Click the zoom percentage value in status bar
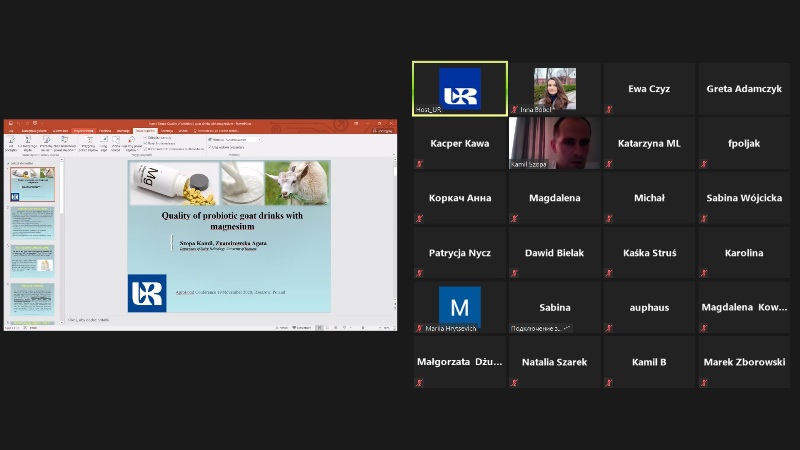Screen dimensions: 800x450 pos(386,328)
